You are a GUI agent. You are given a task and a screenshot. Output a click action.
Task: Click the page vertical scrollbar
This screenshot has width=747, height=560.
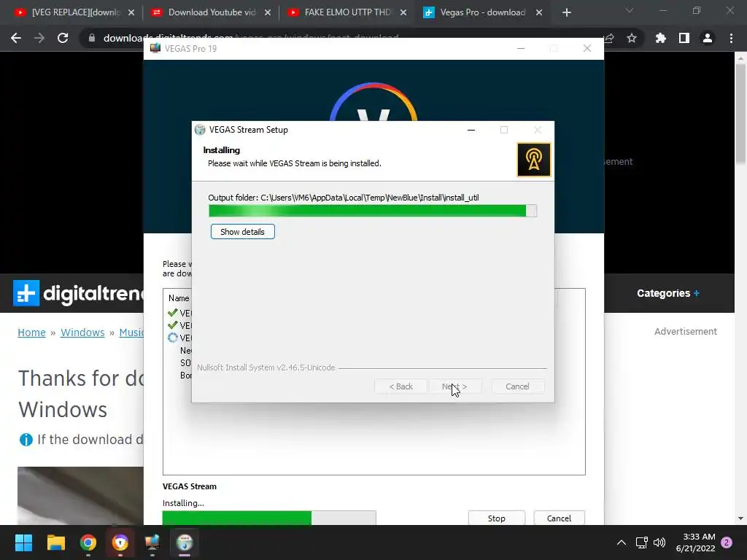pyautogui.click(x=740, y=114)
